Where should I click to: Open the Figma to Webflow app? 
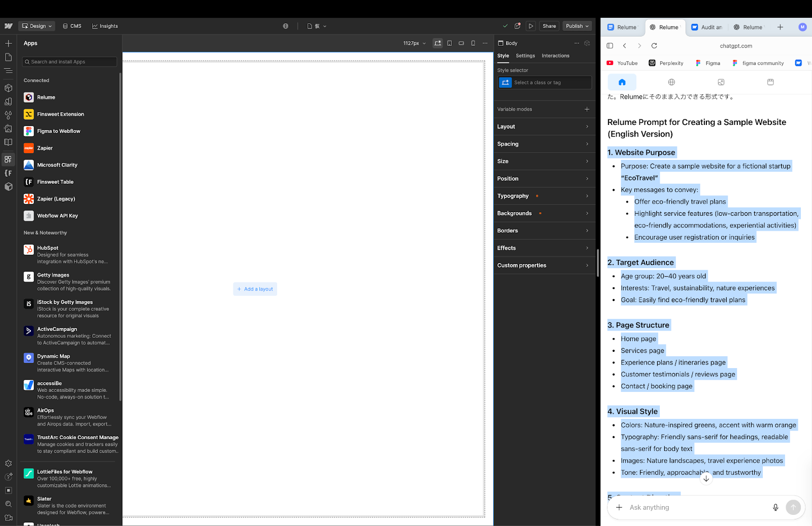click(70, 131)
